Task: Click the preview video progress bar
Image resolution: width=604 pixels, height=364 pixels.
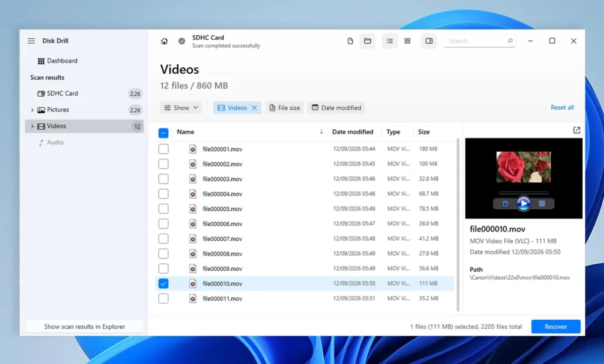Action: click(x=524, y=192)
